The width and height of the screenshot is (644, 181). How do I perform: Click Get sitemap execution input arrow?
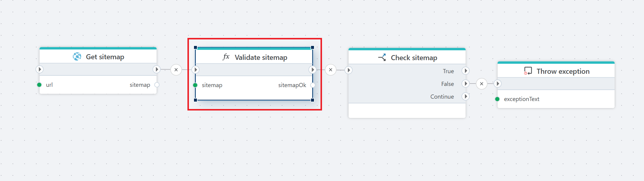pyautogui.click(x=40, y=69)
